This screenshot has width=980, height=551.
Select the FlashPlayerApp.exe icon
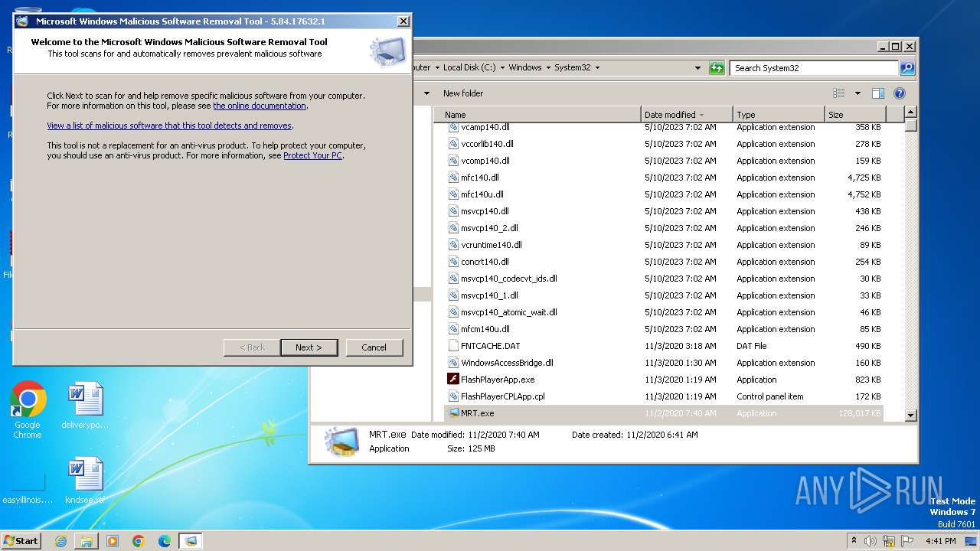[453, 380]
